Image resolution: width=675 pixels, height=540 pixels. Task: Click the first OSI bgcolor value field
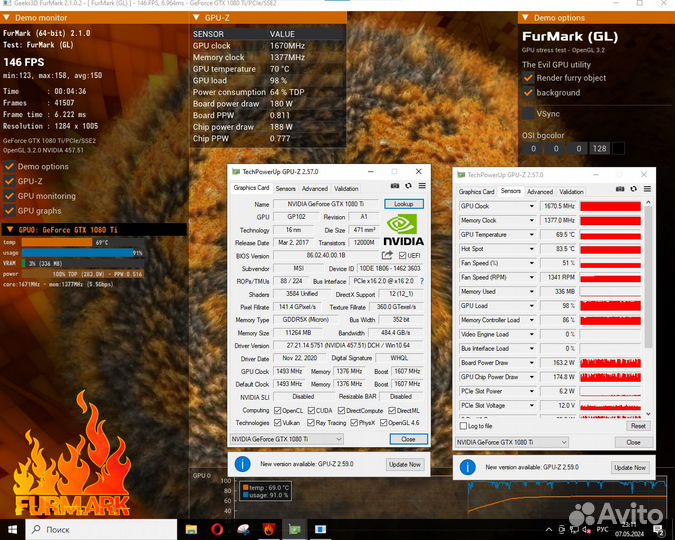pos(533,149)
